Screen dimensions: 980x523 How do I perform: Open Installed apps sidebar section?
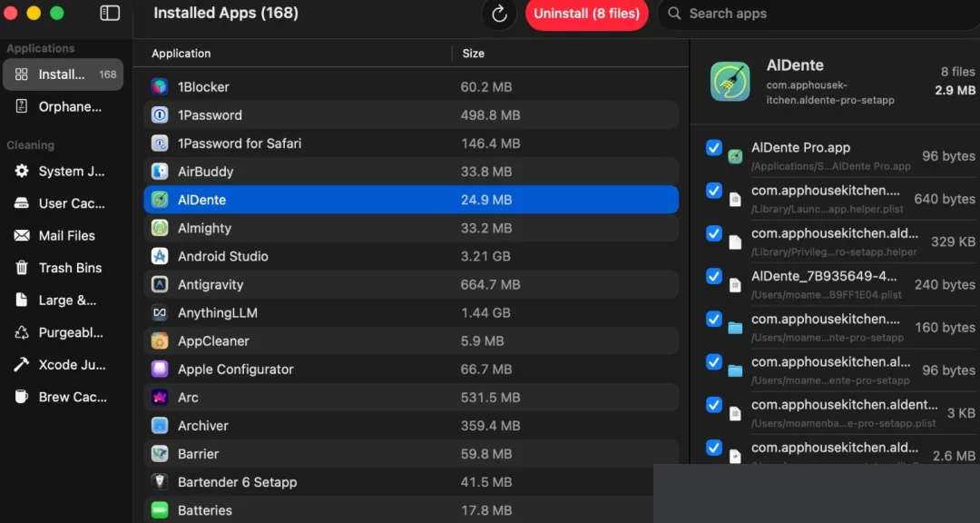[64, 74]
